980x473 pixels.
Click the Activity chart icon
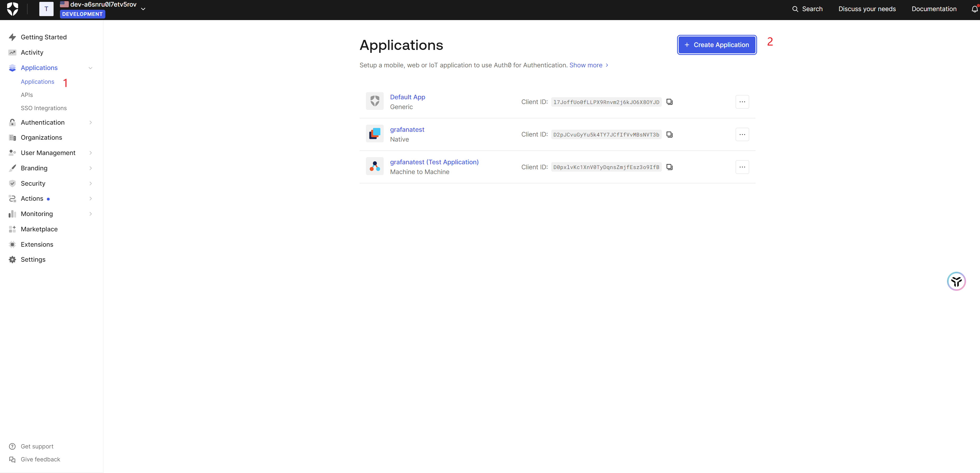pyautogui.click(x=12, y=53)
